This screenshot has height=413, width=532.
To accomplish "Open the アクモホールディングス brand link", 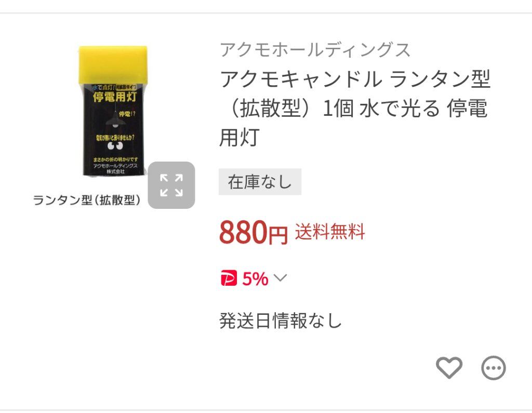I will (315, 50).
